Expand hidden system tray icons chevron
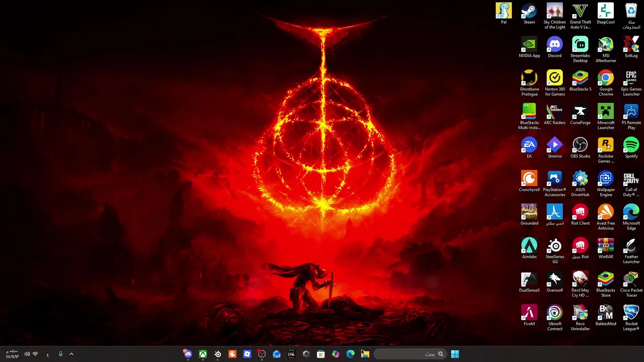This screenshot has height=362, width=644. (x=71, y=354)
